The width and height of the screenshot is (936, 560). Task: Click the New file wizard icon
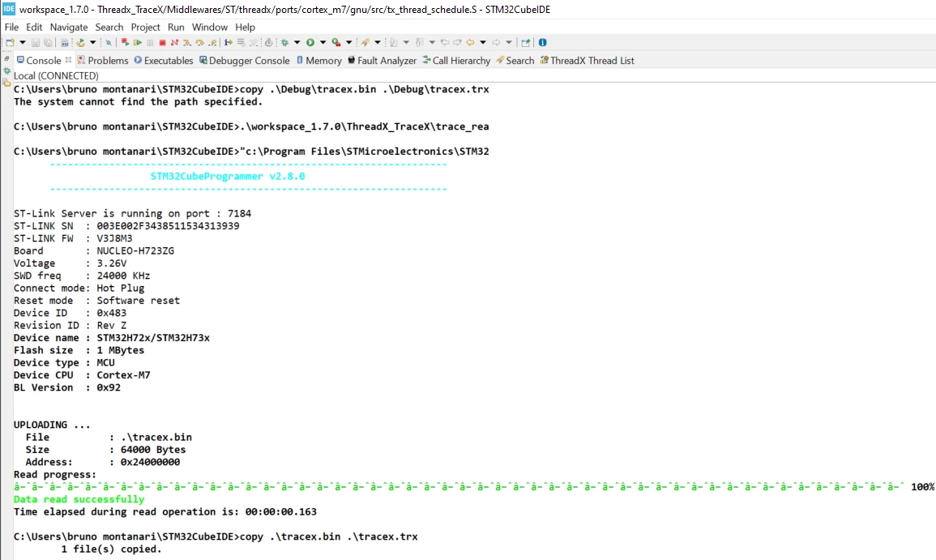point(11,42)
